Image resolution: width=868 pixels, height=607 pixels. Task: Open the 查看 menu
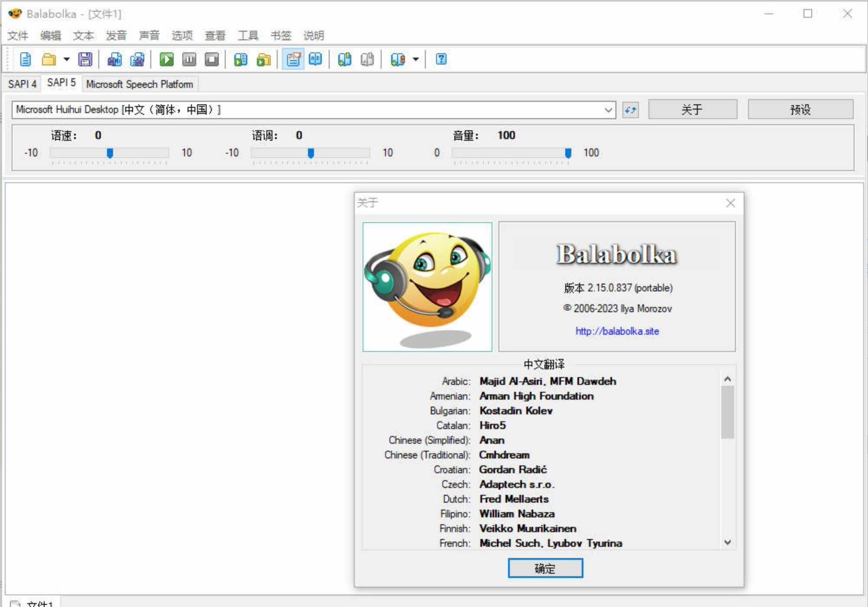[x=215, y=36]
